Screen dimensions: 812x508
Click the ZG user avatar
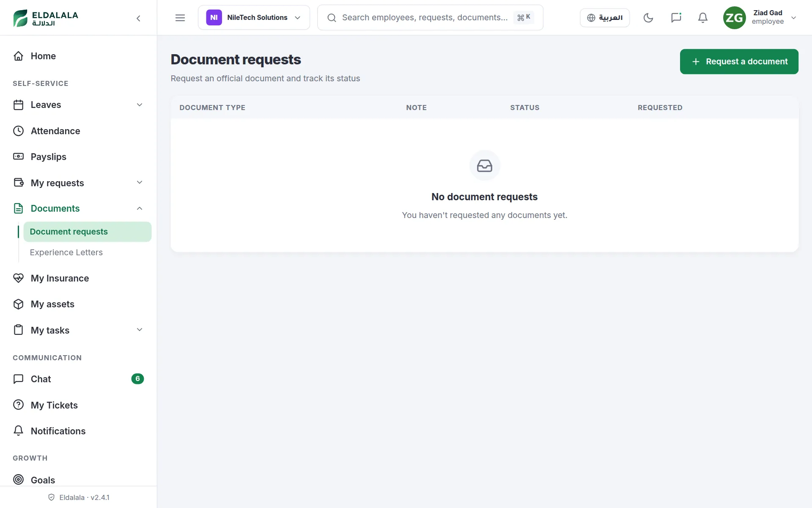coord(734,18)
